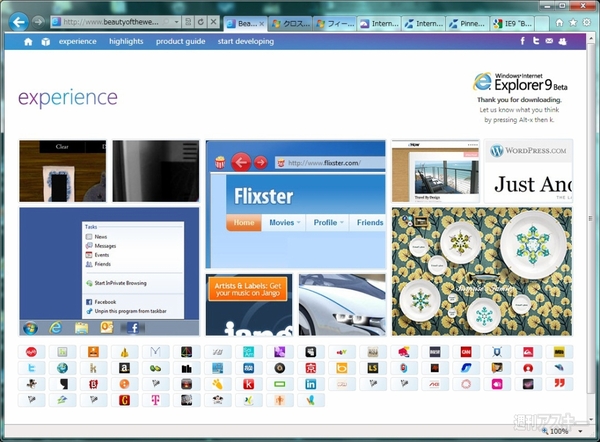Share on Facebook via the f icon
This screenshot has width=600, height=442.
(523, 41)
